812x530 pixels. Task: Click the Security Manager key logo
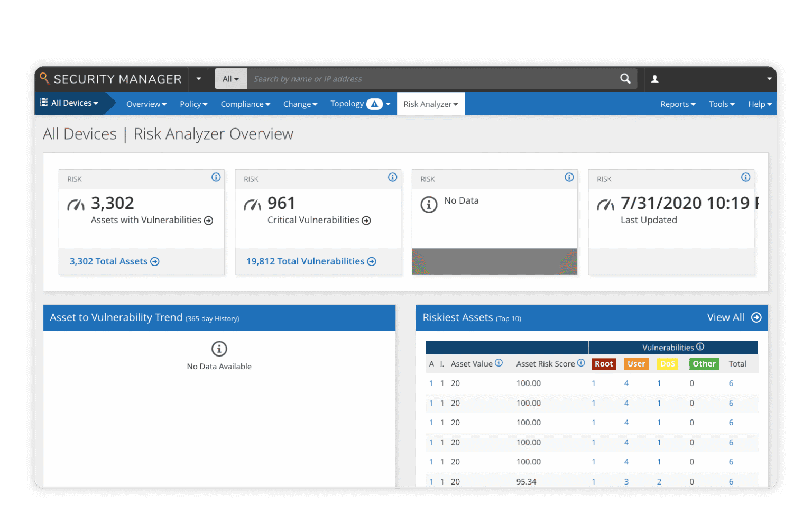tap(44, 78)
